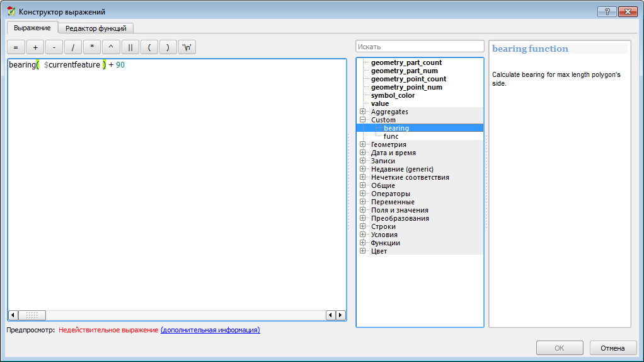Click the 'bearing function' help heading
Image resolution: width=644 pixels, height=362 pixels.
click(x=530, y=49)
